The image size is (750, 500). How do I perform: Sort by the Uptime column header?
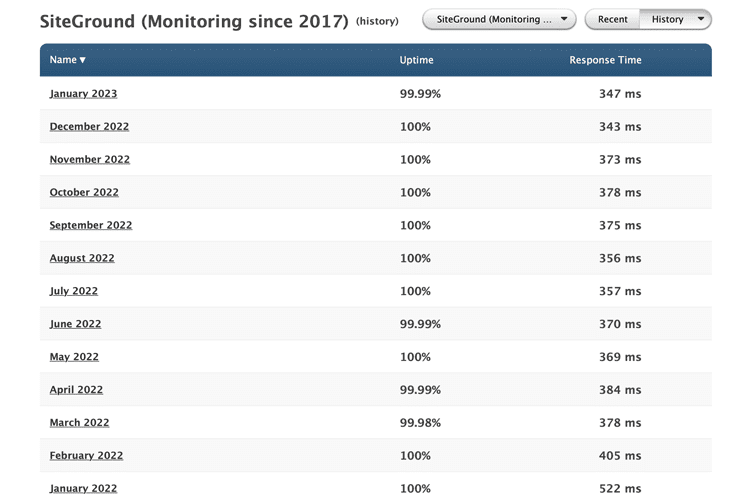[x=416, y=60]
